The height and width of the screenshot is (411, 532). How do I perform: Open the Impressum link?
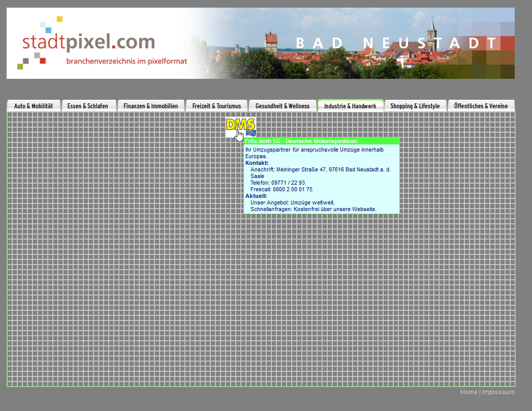click(498, 392)
